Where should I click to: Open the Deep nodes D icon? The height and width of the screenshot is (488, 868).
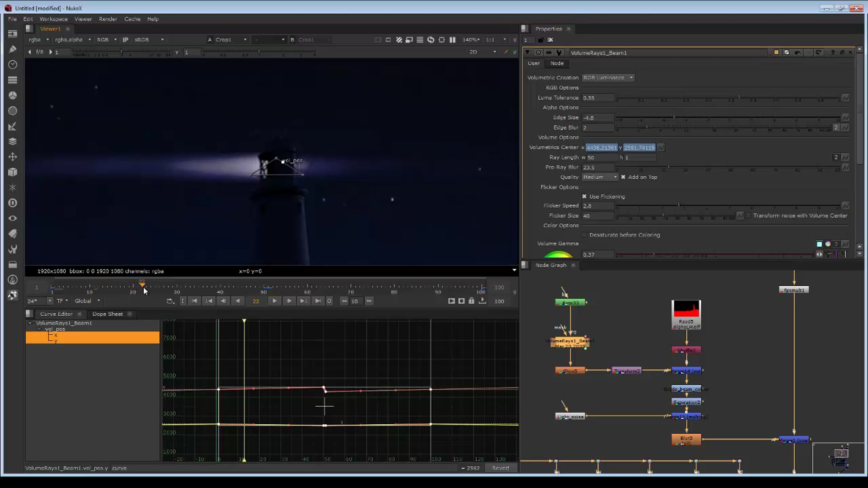coord(13,203)
